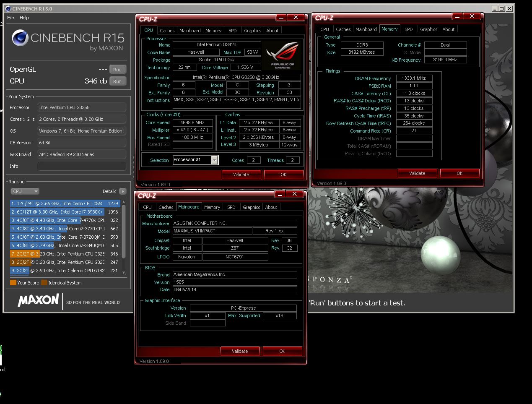Click the brown Identical System color swatch
The height and width of the screenshot is (404, 532).
[44, 283]
